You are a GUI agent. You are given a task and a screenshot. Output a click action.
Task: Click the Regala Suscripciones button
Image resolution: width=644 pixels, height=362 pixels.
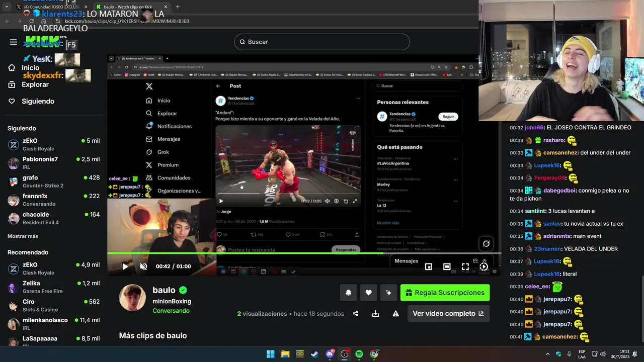pos(445,293)
